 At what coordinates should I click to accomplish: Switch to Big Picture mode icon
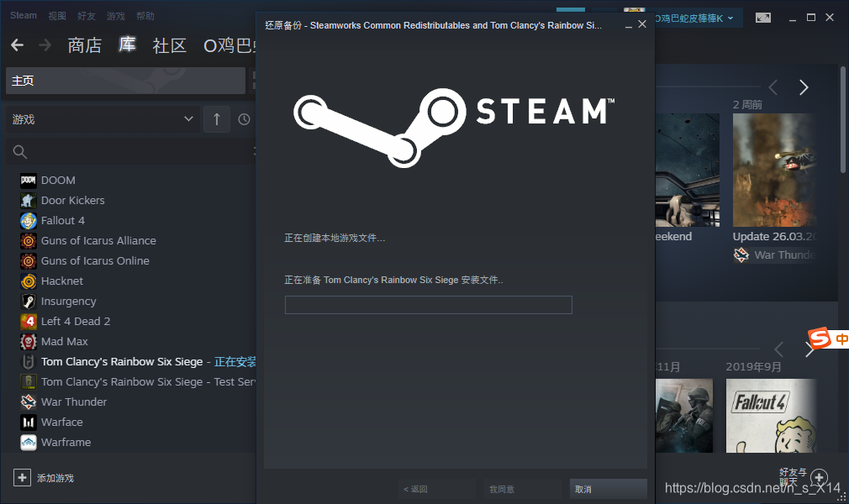coord(763,18)
